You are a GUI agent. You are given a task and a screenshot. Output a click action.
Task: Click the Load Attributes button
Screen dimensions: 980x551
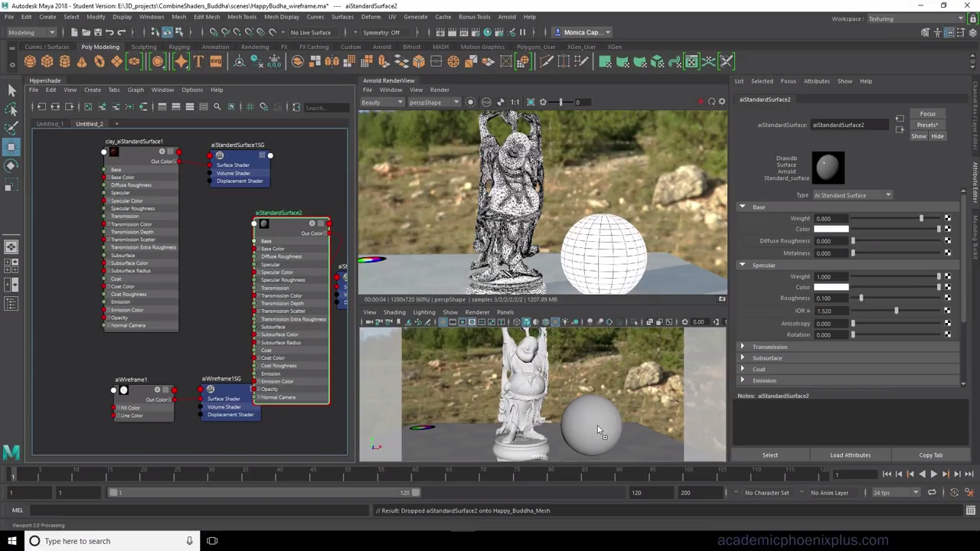[x=850, y=455]
